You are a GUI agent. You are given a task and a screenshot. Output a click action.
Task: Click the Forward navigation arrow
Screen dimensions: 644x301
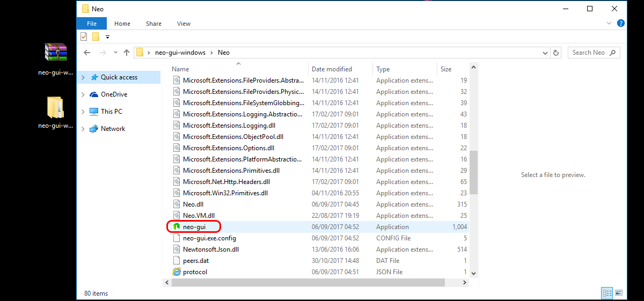pyautogui.click(x=103, y=53)
